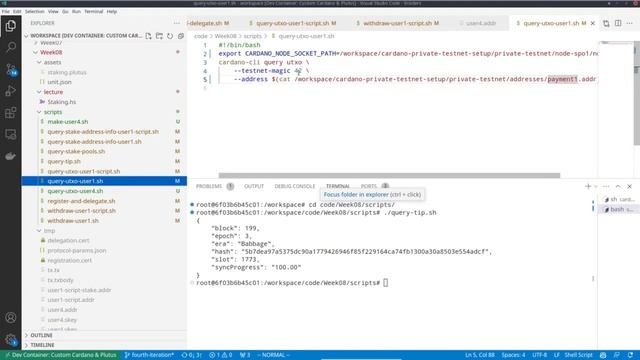Image resolution: width=640 pixels, height=360 pixels.
Task: Open make-user4.sh from file tree
Action: [104, 122]
